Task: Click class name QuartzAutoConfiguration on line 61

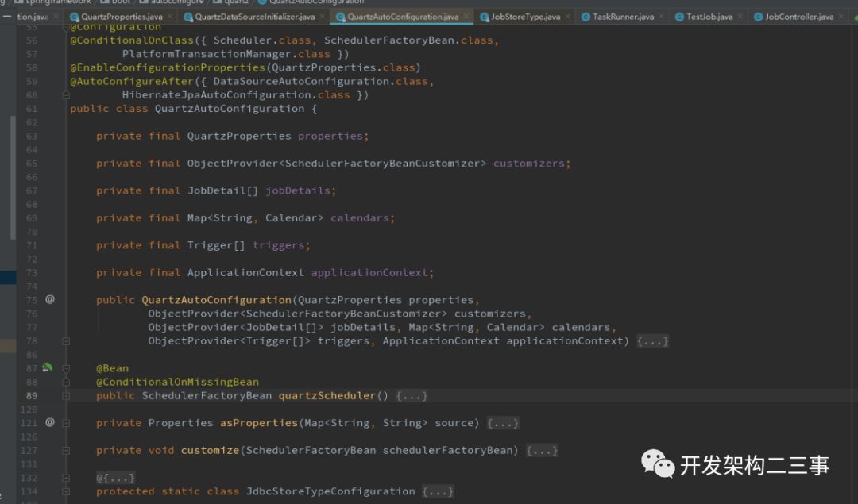Action: [230, 108]
